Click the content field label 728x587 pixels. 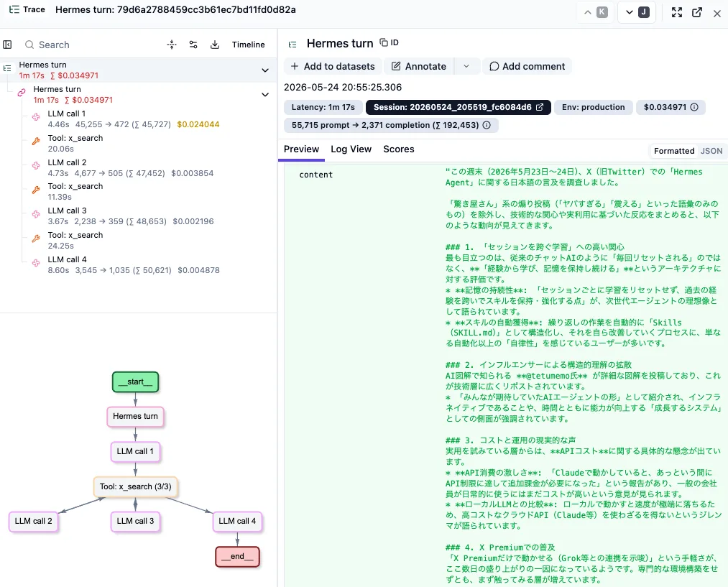[315, 175]
